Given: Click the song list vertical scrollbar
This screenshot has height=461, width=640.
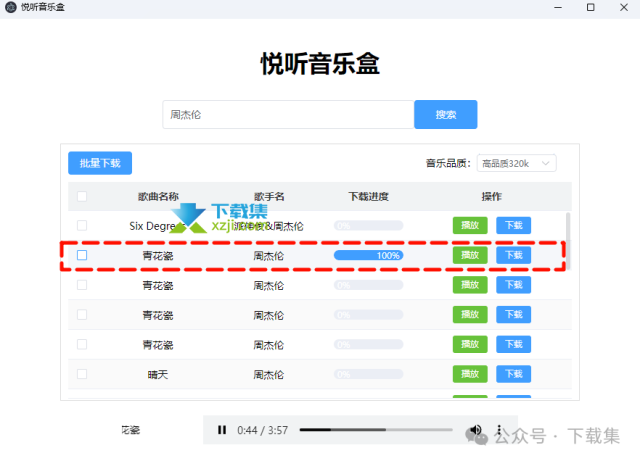Looking at the screenshot, I should pos(568,241).
